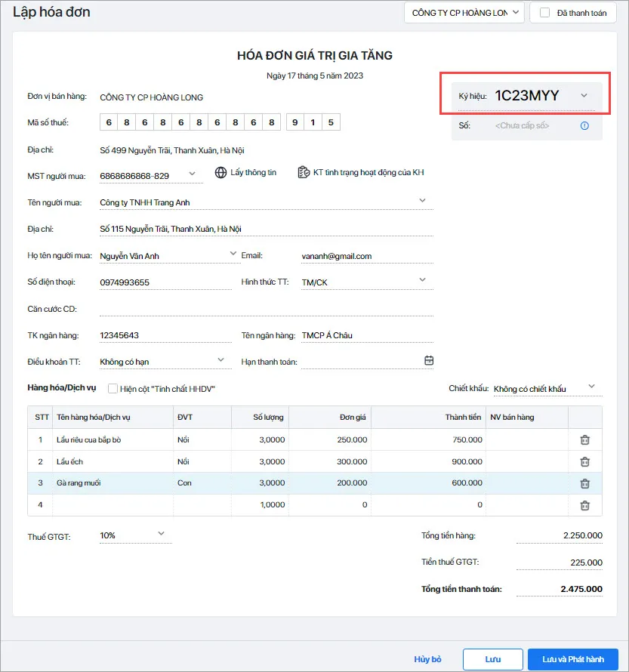Expand the Ký hiệu 1C23MYY dropdown
Image resolution: width=629 pixels, height=672 pixels.
coord(584,96)
